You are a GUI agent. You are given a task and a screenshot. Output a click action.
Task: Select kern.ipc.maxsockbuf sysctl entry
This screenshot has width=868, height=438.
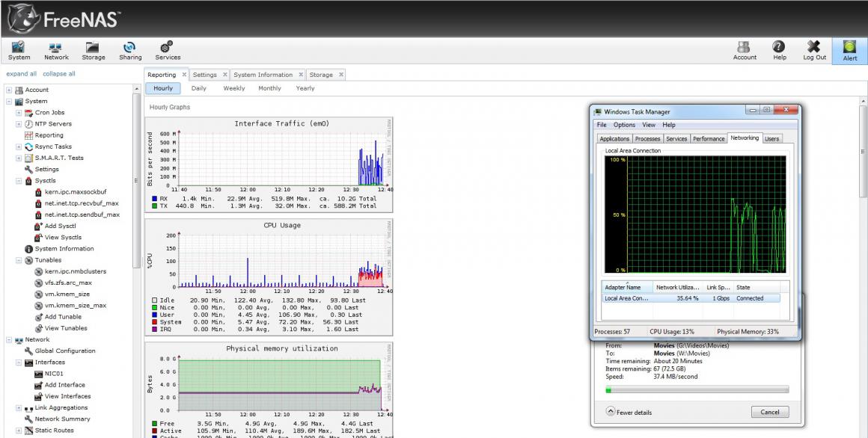pyautogui.click(x=76, y=192)
